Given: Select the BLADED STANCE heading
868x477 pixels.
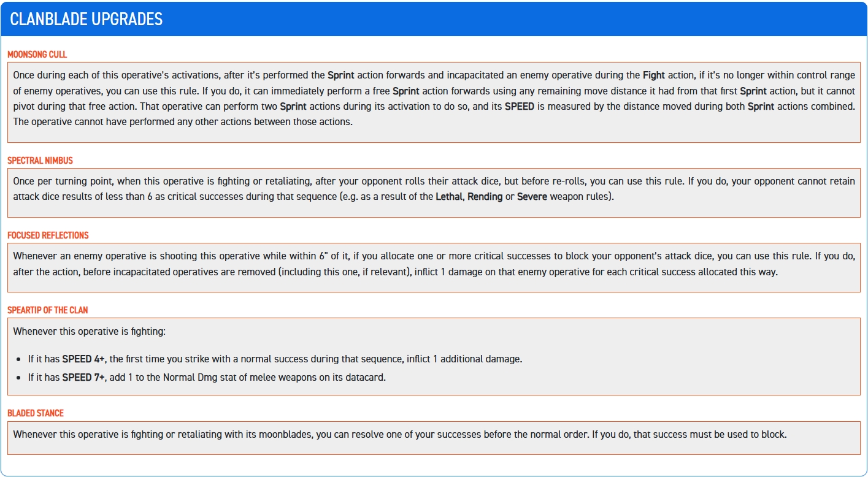Looking at the screenshot, I should click(x=36, y=413).
